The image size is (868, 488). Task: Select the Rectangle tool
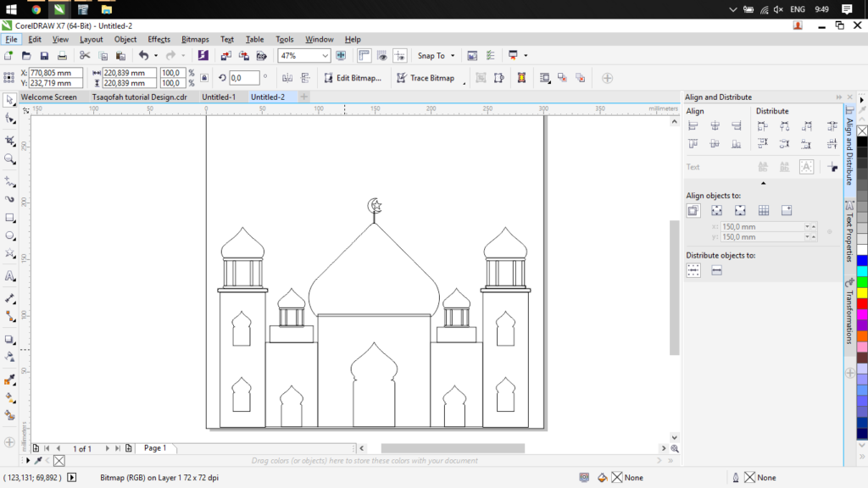pos(10,218)
